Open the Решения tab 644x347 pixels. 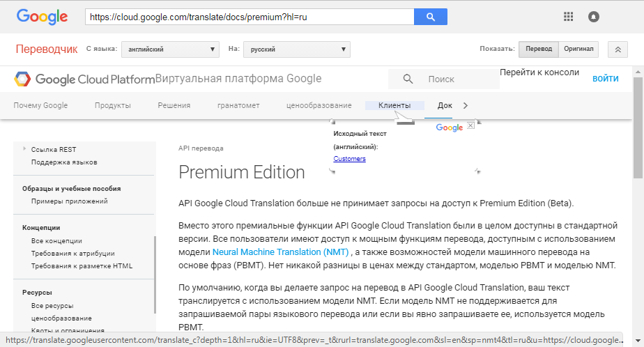(x=174, y=105)
